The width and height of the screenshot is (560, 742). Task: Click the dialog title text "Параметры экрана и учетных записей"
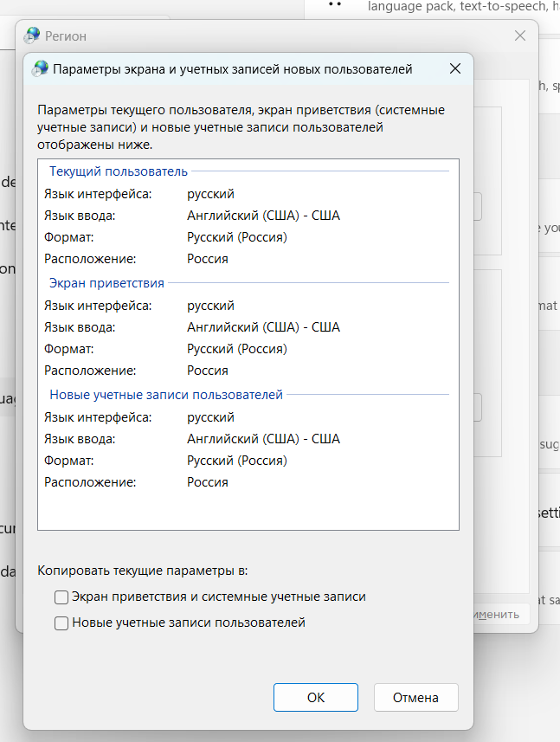point(233,69)
